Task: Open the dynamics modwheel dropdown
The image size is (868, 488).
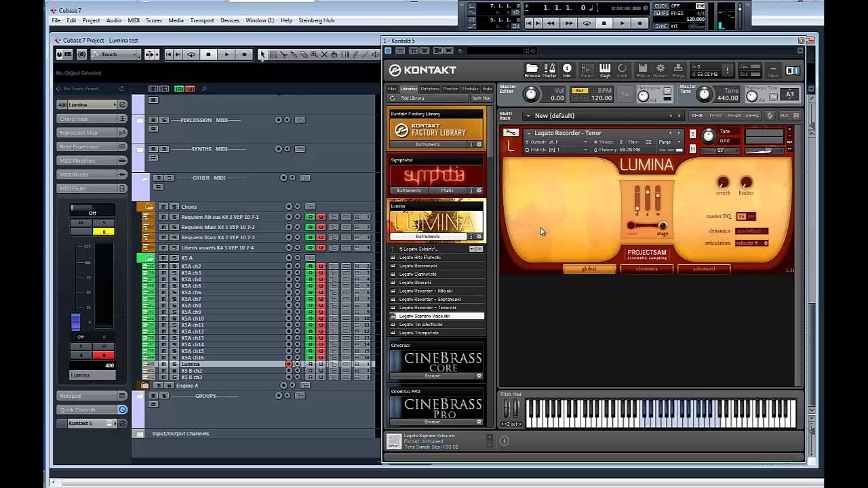Action: (x=752, y=230)
